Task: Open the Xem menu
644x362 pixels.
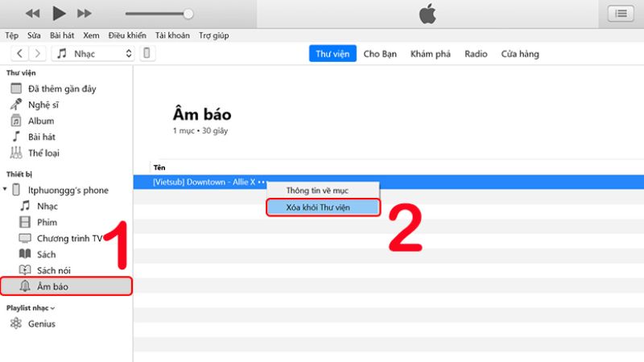Action: (91, 35)
